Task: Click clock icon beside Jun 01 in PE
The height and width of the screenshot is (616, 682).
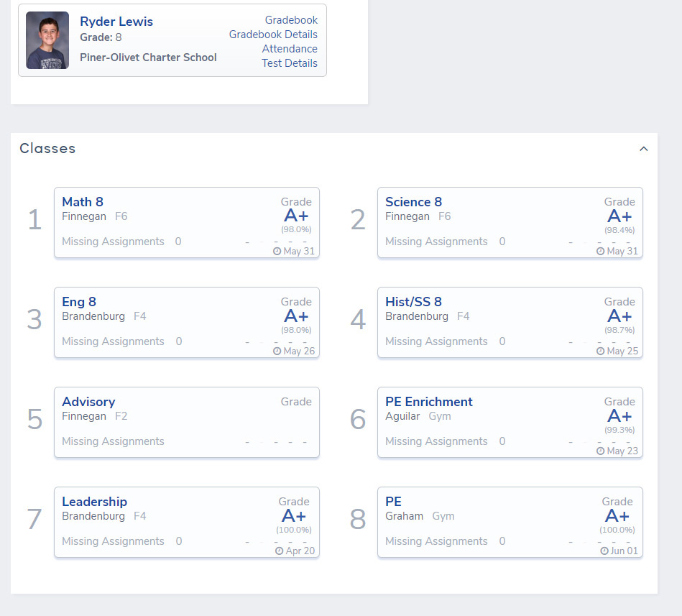Action: (604, 551)
